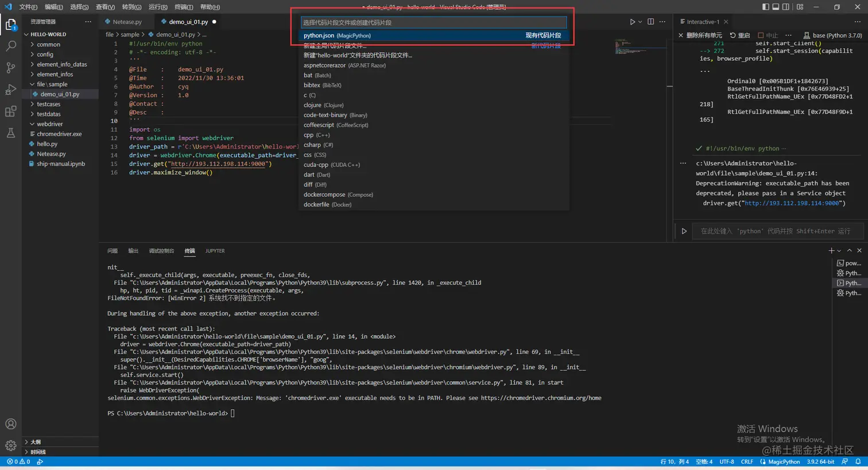Select the pow... PowerShell terminal entry
Screen dimensions: 868x470
coord(848,263)
